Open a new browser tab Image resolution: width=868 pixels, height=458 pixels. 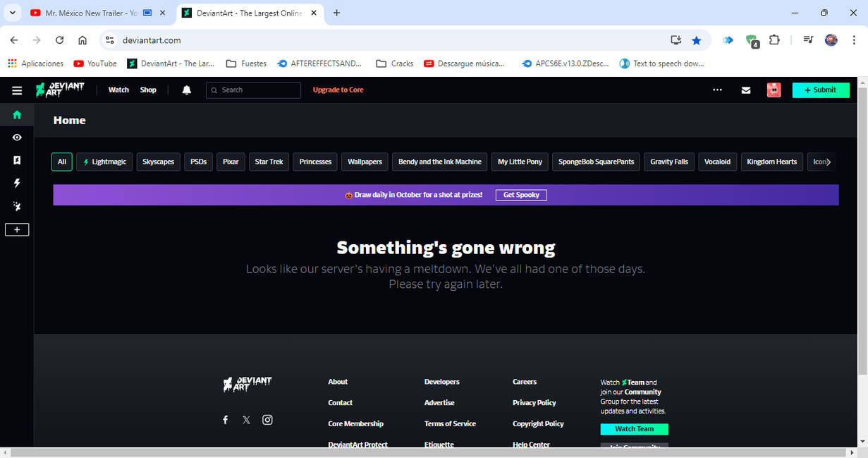pyautogui.click(x=336, y=13)
